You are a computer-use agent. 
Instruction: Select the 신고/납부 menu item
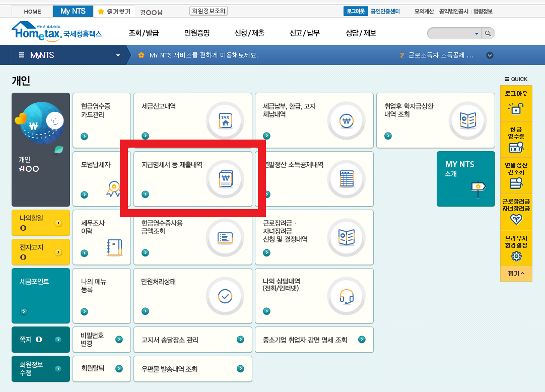click(x=304, y=33)
